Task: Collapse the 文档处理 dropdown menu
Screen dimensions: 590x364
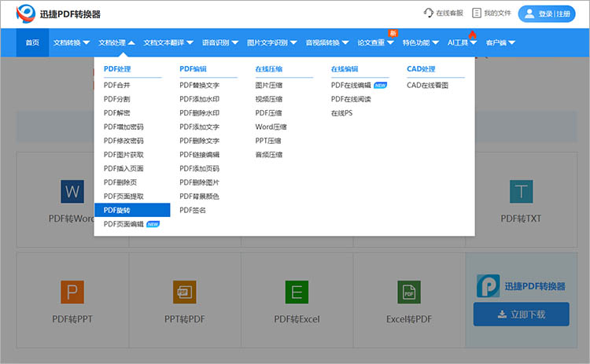Action: (116, 42)
